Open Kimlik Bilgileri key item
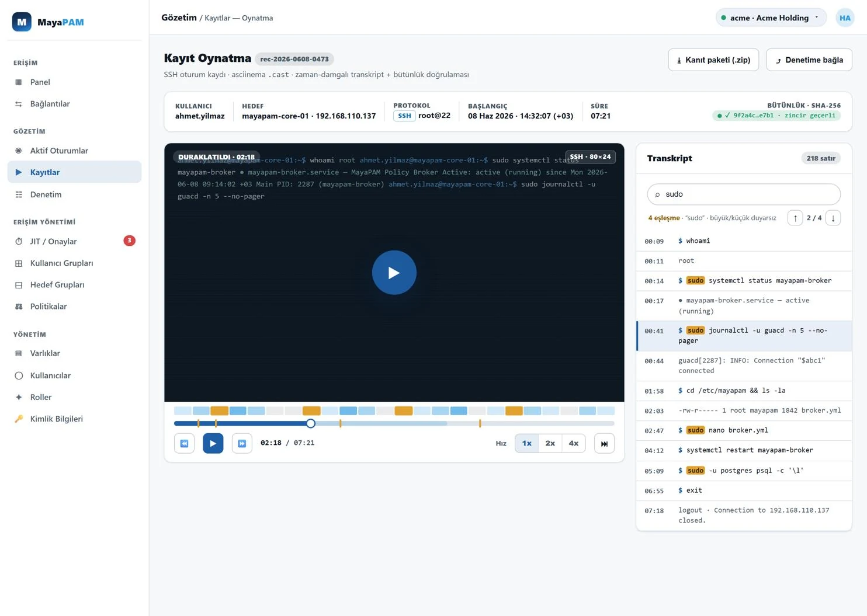This screenshot has height=616, width=867. click(74, 419)
